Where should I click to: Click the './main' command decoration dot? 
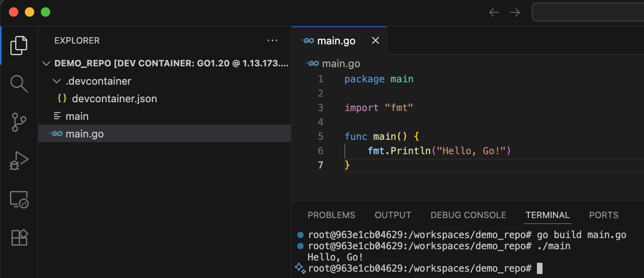(300, 246)
